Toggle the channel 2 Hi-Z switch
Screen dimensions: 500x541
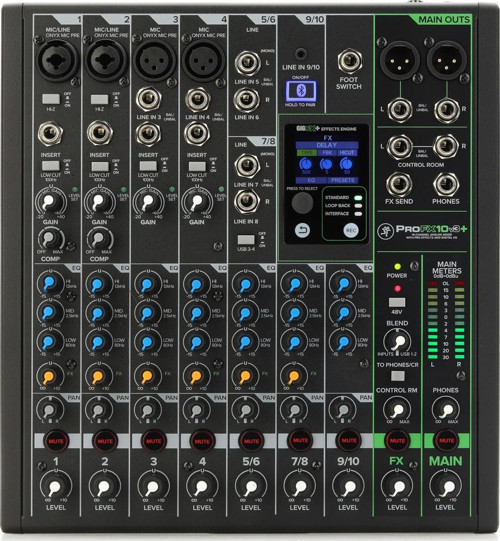[99, 99]
